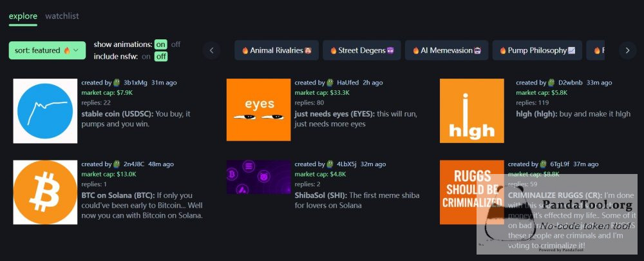The width and height of the screenshot is (644, 261).
Task: Click replies: 80 on EYES coin
Action: pyautogui.click(x=309, y=102)
